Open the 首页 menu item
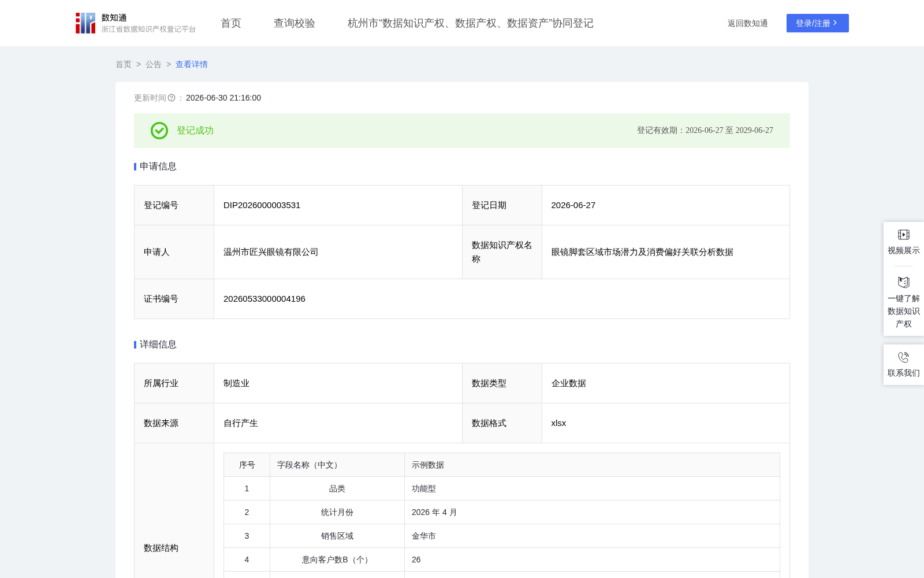 point(231,23)
